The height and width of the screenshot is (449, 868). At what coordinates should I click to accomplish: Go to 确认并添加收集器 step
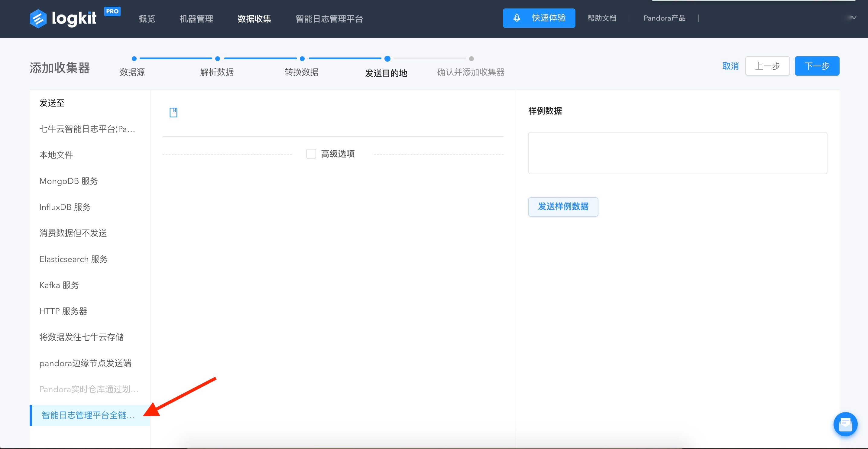[471, 72]
